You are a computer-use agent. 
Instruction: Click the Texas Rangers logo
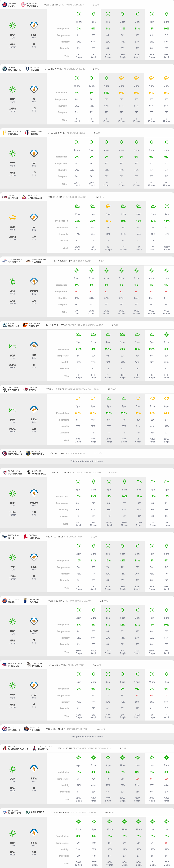point(4,729)
